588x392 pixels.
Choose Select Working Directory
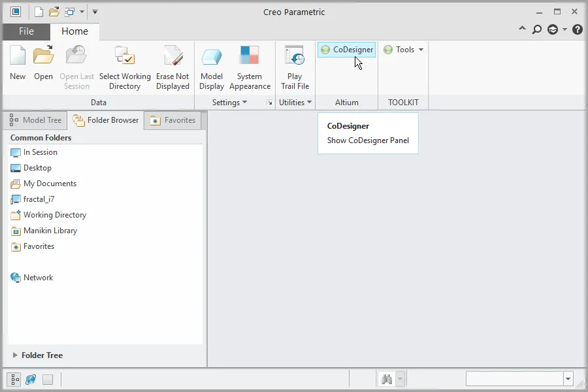tap(125, 67)
